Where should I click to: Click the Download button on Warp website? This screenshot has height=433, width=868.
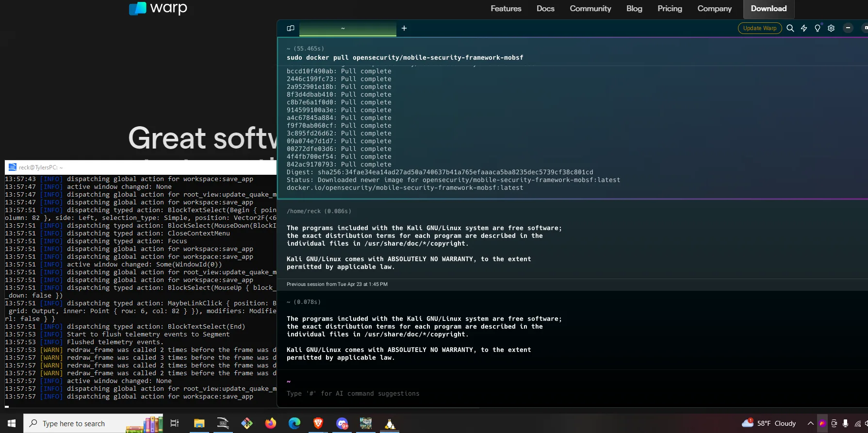(769, 9)
